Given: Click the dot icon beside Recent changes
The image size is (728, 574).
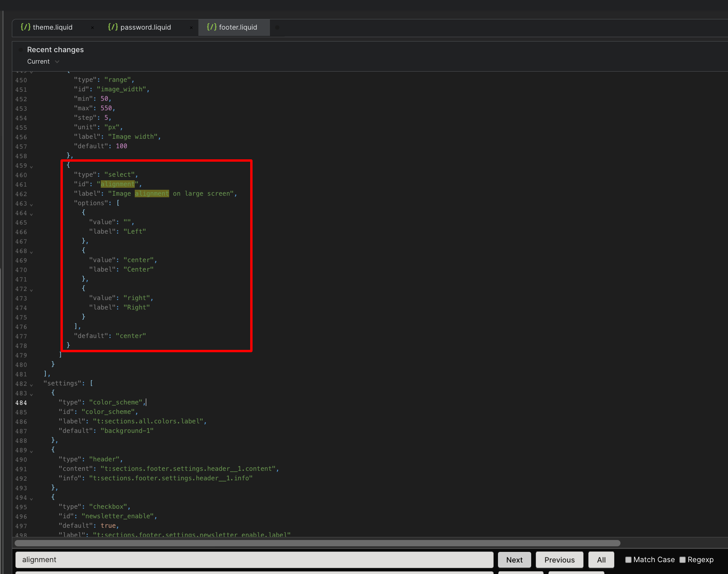Looking at the screenshot, I should click(x=21, y=50).
